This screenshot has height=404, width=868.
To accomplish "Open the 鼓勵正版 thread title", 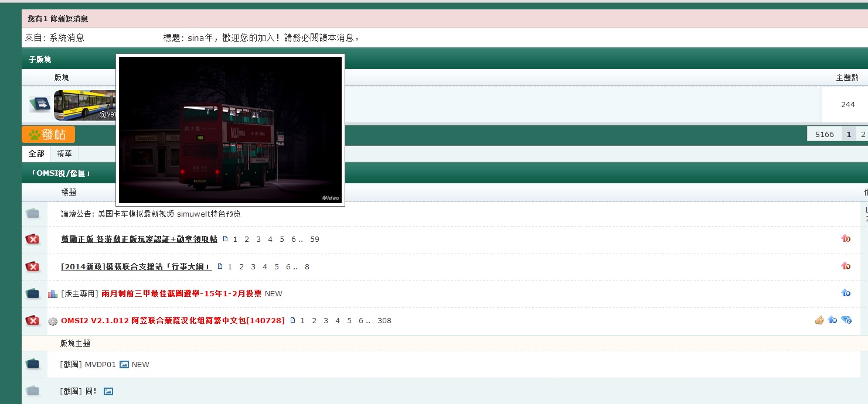I will 139,239.
